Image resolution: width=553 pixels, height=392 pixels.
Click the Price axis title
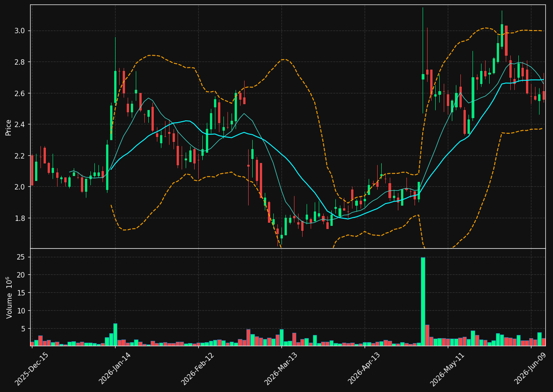(x=9, y=127)
